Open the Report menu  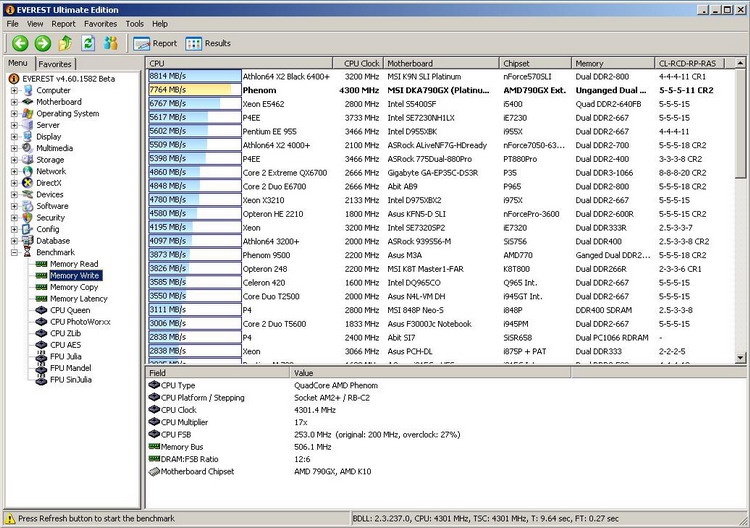[63, 24]
